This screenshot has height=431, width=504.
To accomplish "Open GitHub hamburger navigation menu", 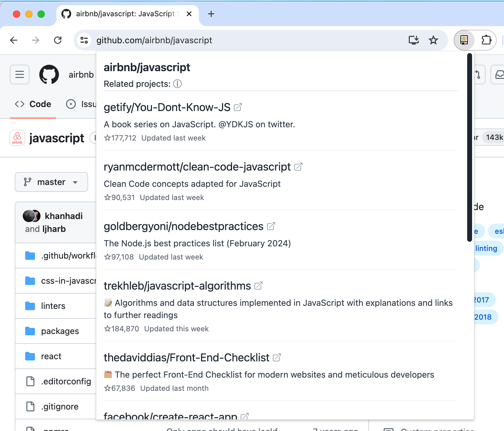I will 20,75.
